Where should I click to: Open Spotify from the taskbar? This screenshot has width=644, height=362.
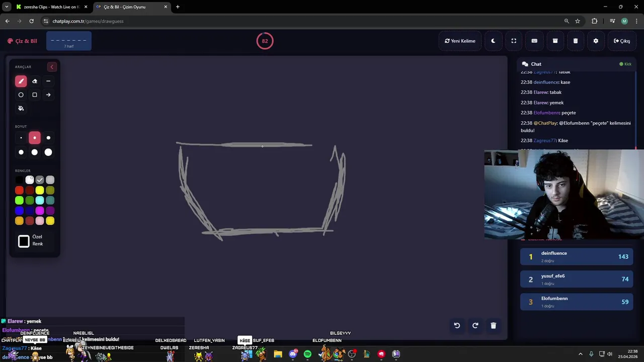tap(307, 354)
